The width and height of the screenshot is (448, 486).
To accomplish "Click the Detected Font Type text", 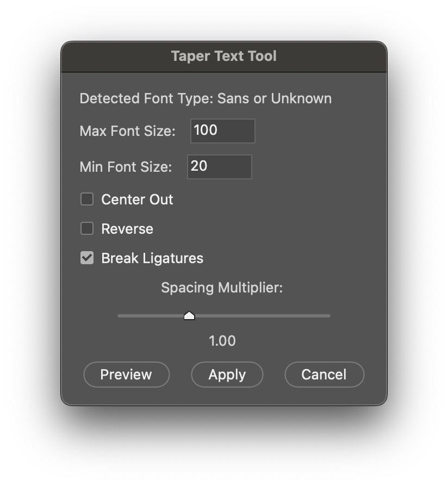I will (206, 98).
